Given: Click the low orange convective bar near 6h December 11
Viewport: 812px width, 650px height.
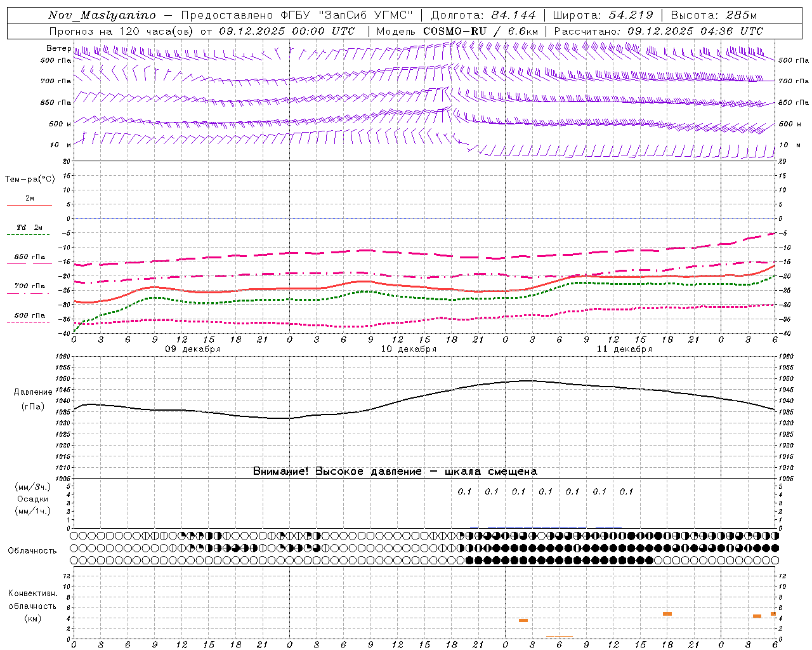Looking at the screenshot, I should pyautogui.click(x=560, y=637).
